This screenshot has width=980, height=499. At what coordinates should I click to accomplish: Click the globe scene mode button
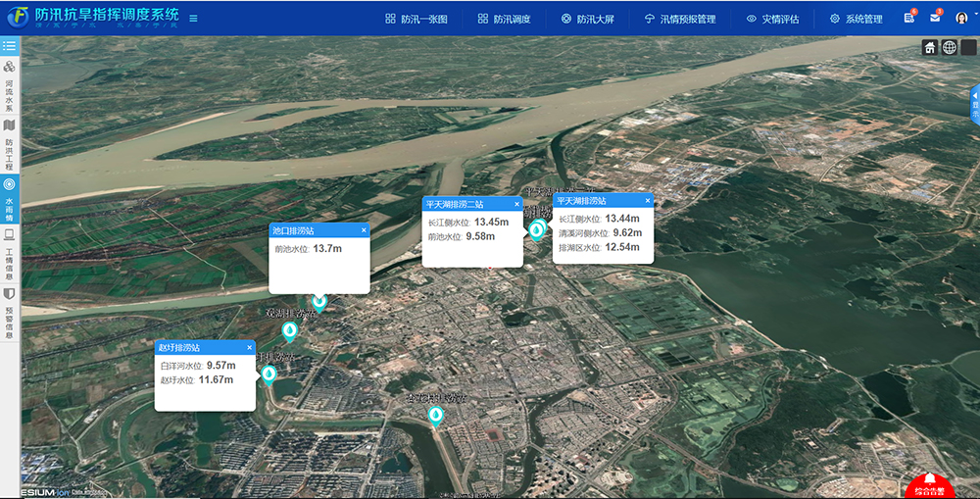(949, 47)
